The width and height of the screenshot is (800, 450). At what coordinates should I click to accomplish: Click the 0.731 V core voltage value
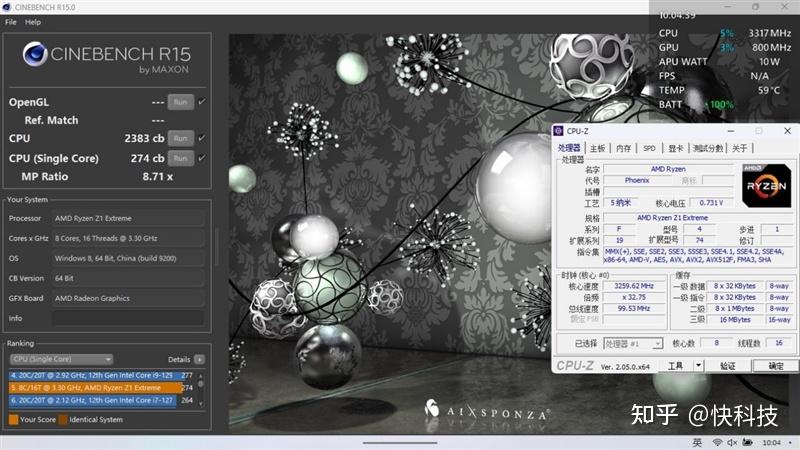coord(711,203)
